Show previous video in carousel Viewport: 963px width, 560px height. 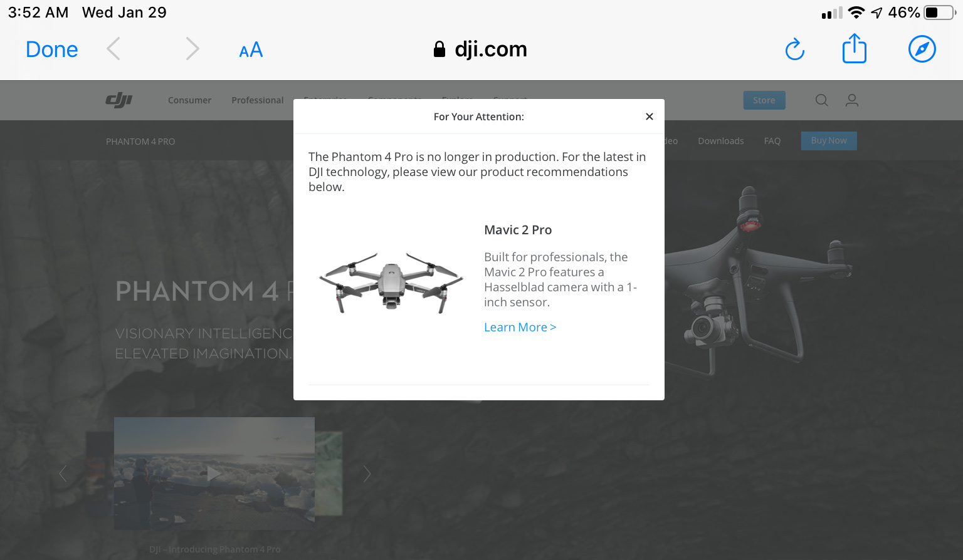pos(63,474)
